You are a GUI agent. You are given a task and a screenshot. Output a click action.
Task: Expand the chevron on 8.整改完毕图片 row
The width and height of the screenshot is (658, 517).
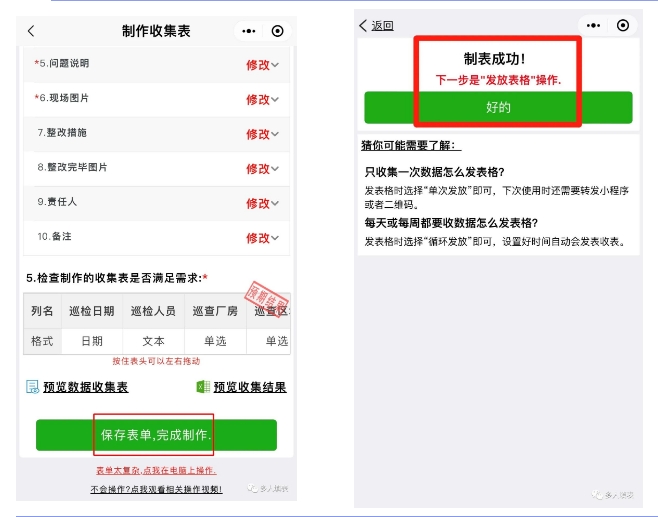coord(275,169)
